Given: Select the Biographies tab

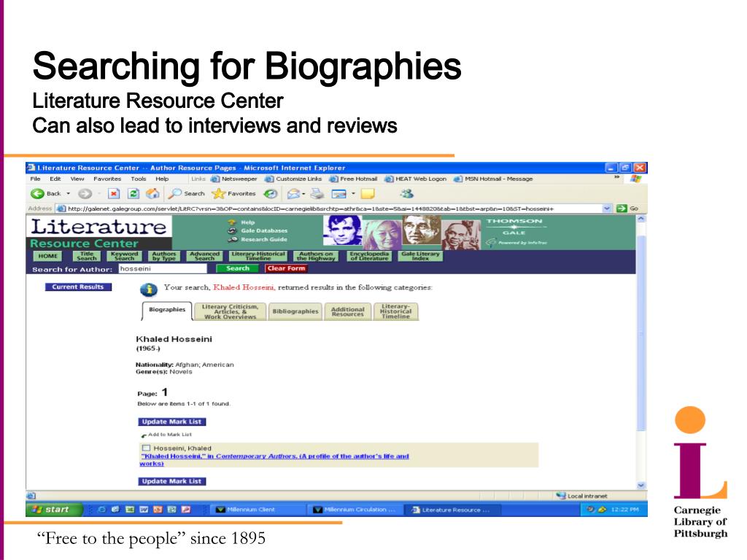Looking at the screenshot, I should 167,310.
